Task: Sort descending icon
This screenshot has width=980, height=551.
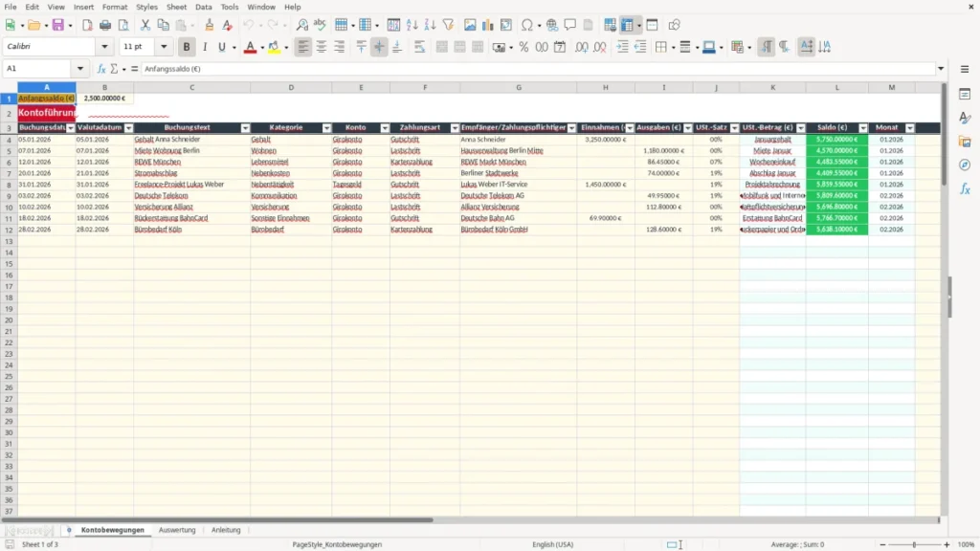Action: (x=430, y=25)
